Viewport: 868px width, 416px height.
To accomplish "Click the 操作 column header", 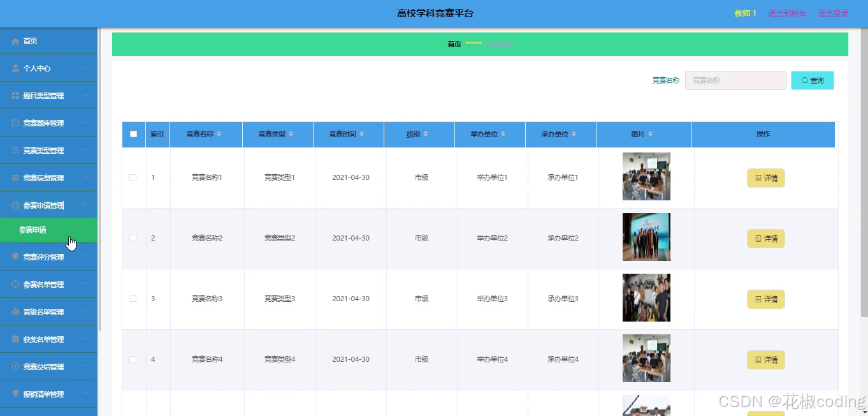I will coord(763,134).
